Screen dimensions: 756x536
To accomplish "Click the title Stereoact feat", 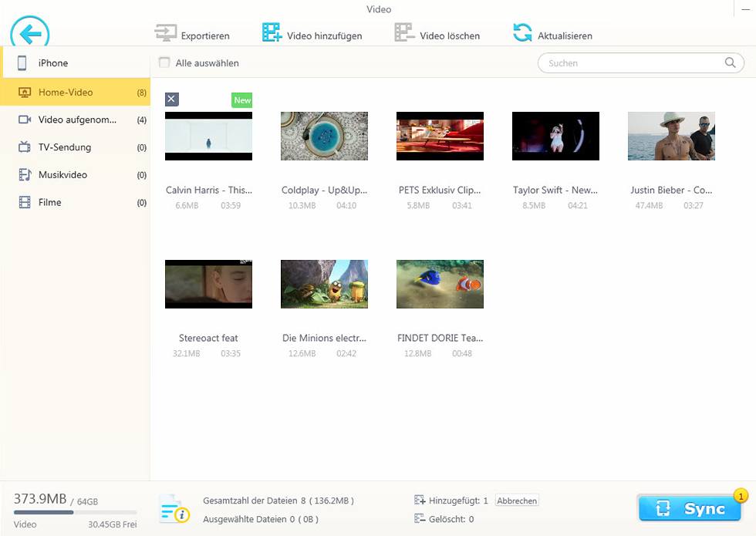I will click(x=208, y=338).
